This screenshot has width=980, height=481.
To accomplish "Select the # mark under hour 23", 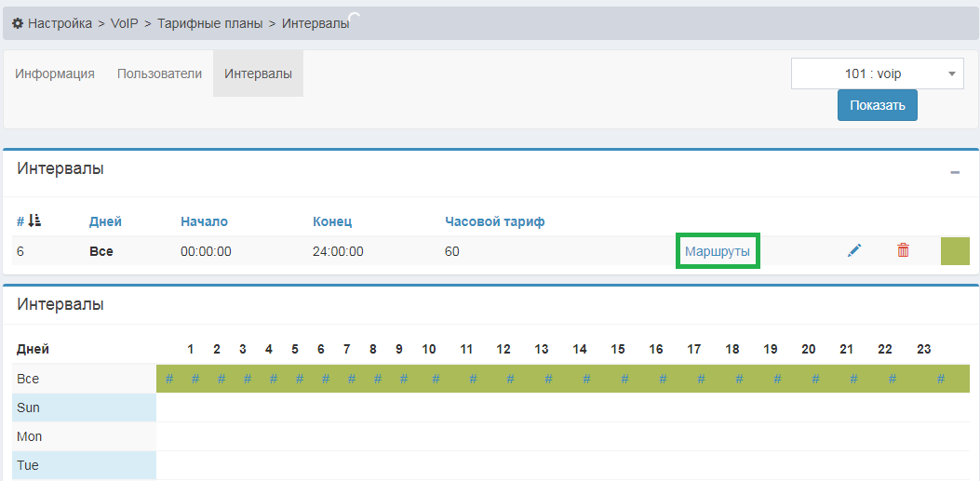I will click(x=941, y=379).
